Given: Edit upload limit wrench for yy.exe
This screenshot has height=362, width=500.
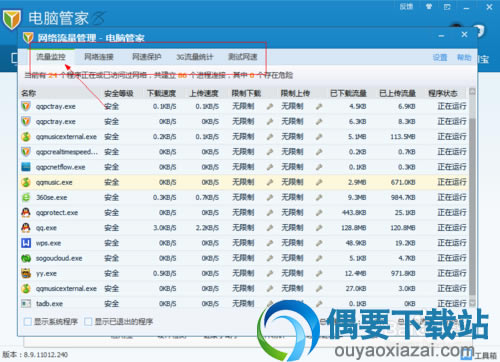Looking at the screenshot, I should 319,273.
